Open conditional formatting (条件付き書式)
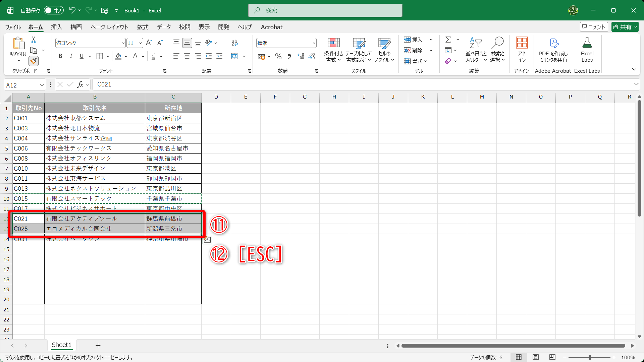The image size is (644, 362). 333,50
